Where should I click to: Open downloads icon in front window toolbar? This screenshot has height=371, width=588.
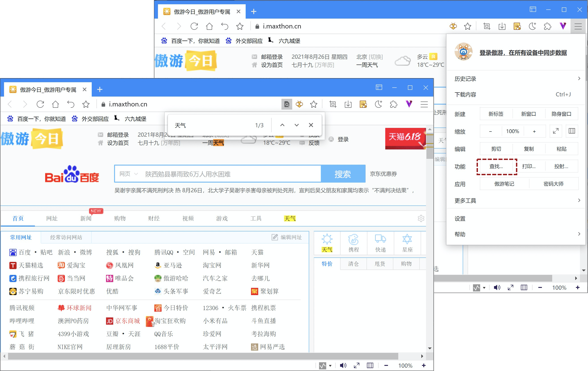pos(348,104)
